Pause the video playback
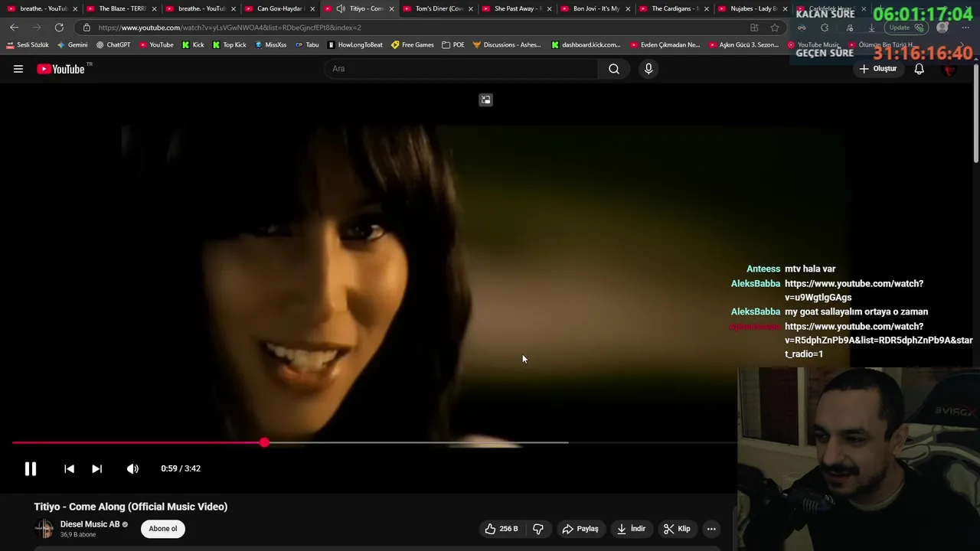980x551 pixels. click(x=31, y=468)
